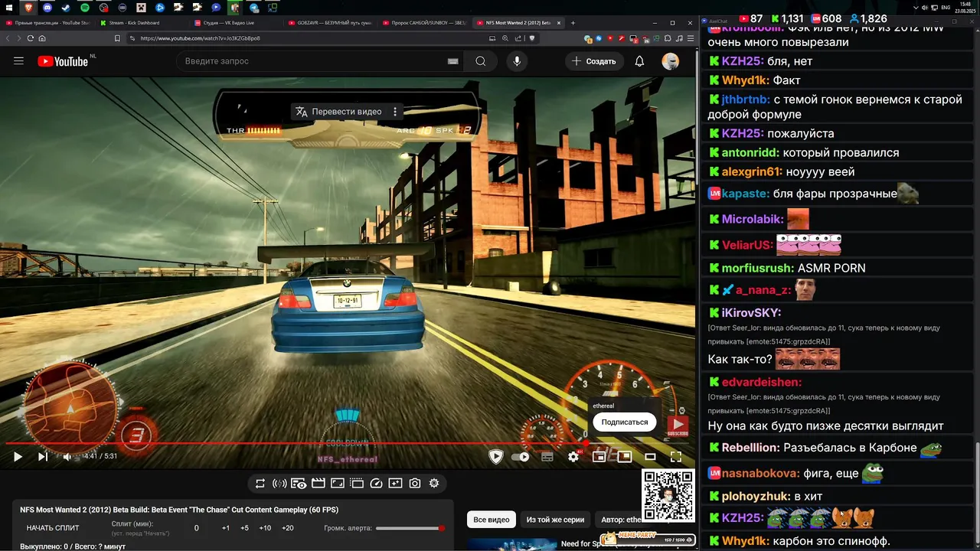Click the YouTube URL address bar
Image resolution: width=980 pixels, height=551 pixels.
306,38
